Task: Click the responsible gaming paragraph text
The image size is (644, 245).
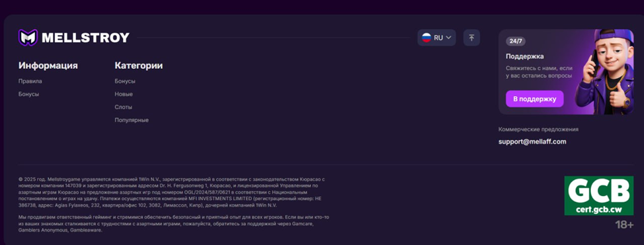Action: (x=174, y=224)
